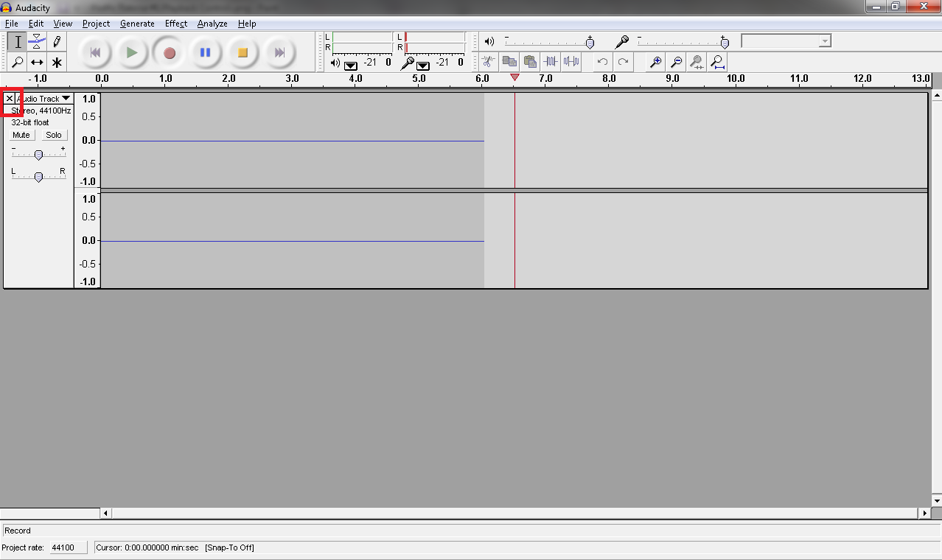Select the Envelope tool

(x=37, y=42)
